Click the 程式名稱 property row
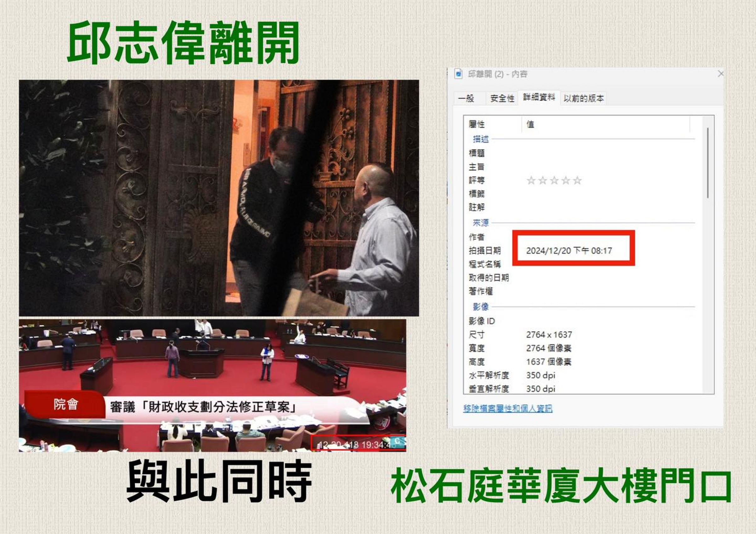Screen dimensions: 756x534 (581, 264)
